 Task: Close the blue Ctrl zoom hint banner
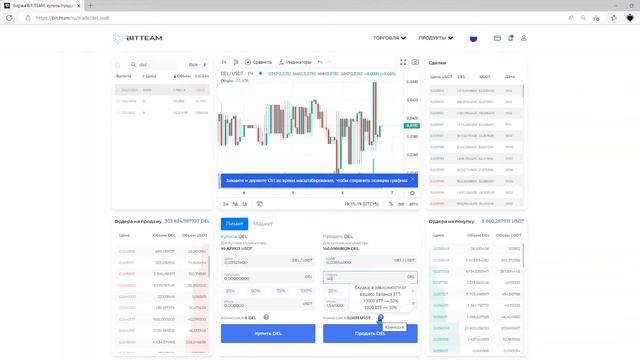(x=413, y=179)
